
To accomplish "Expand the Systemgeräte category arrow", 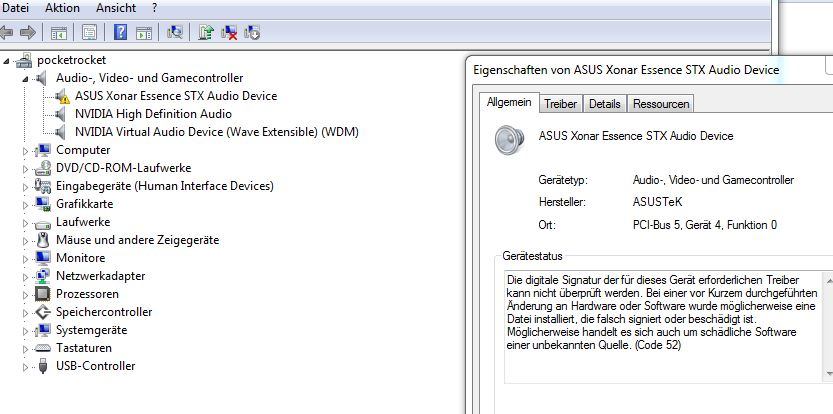I will (25, 331).
